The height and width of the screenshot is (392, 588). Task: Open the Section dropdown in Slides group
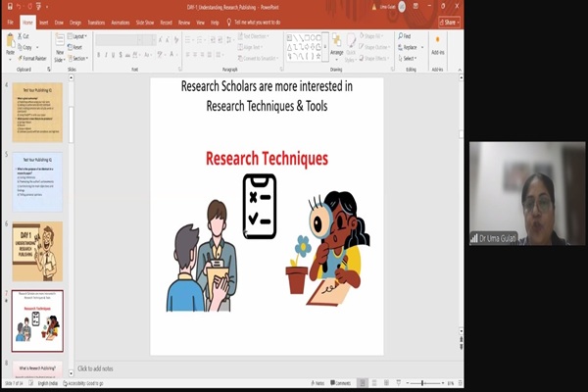pos(80,58)
